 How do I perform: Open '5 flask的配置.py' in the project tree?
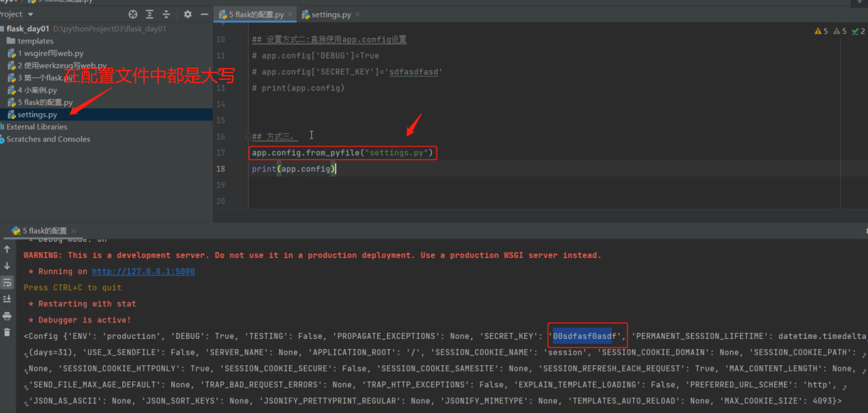45,102
